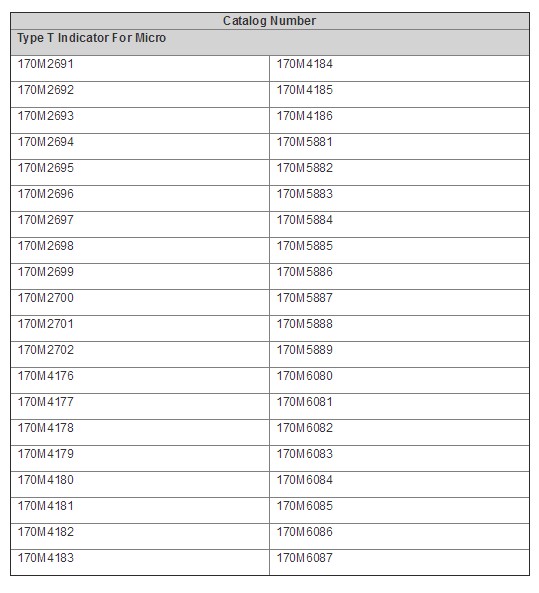Click catalog number 170M4176

pos(46,376)
